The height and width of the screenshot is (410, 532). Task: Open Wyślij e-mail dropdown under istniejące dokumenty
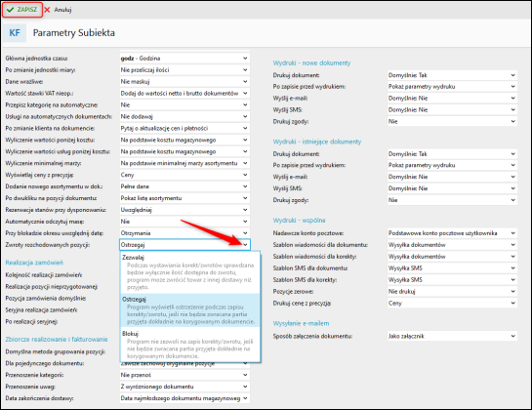[452, 177]
